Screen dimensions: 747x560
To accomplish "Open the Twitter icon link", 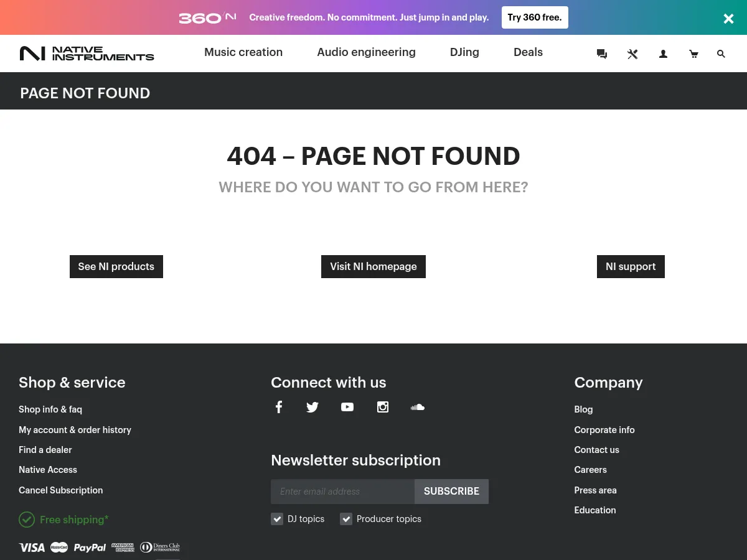I will (x=312, y=407).
